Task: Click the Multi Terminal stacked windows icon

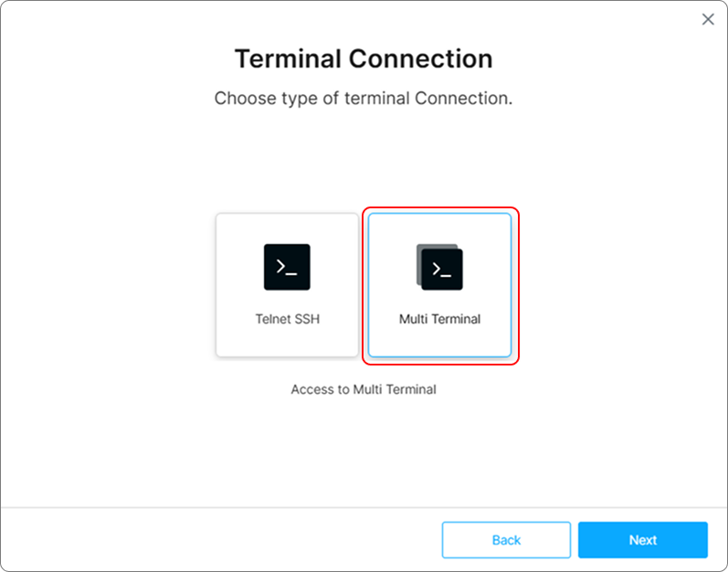Action: point(439,267)
